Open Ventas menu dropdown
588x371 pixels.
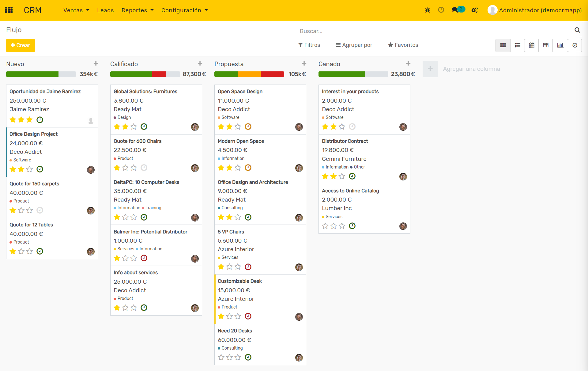coord(76,9)
